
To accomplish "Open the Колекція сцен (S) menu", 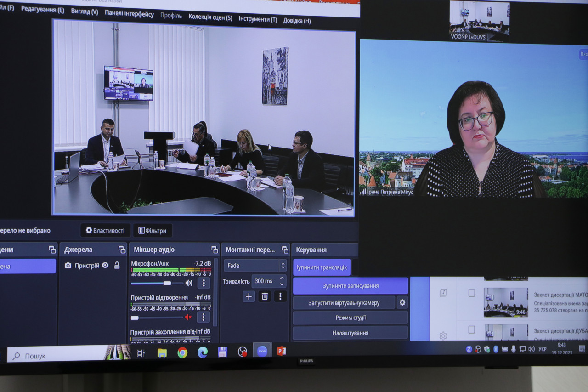I will 210,17.
